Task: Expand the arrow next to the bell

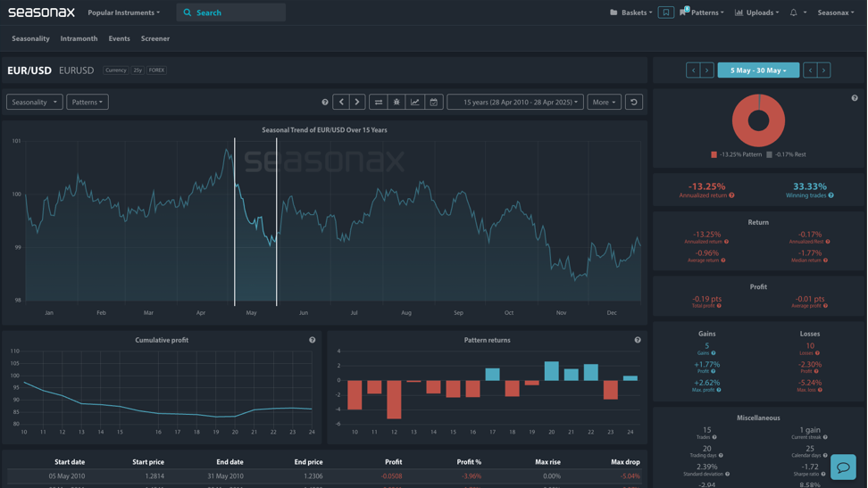Action: click(x=805, y=12)
